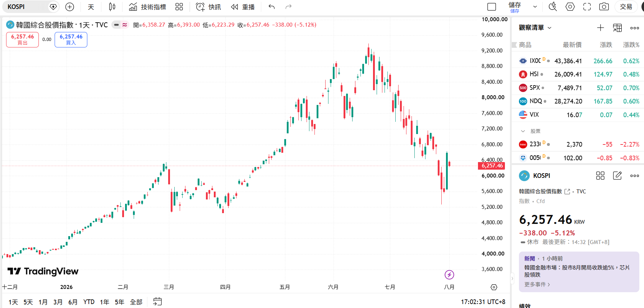Open the 韓國金融市場 news card

click(x=579, y=272)
